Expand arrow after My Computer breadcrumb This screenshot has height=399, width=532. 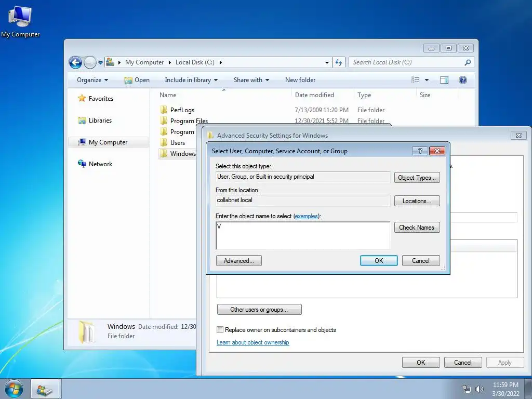coord(170,62)
